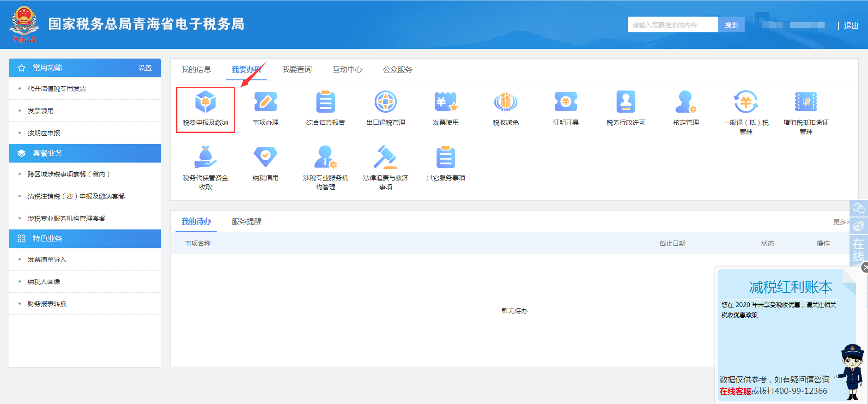Viewport: 868px width, 404px height.
Task: Click 截止日期 column header
Action: click(x=672, y=243)
